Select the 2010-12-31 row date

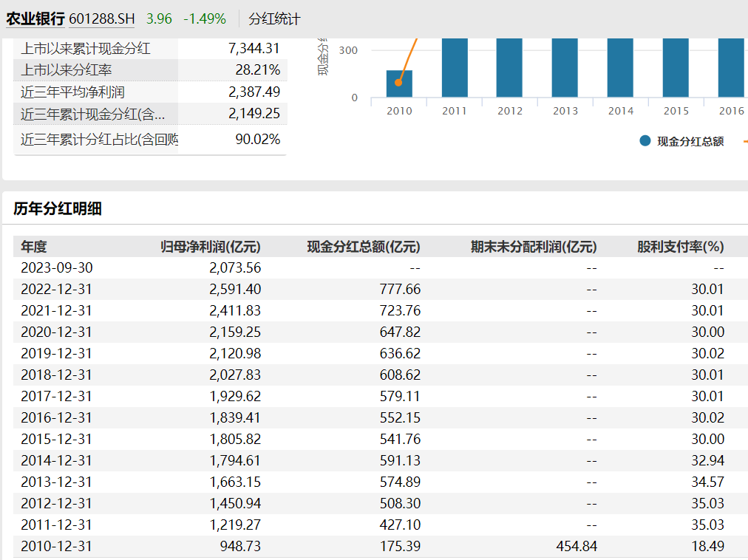coord(56,546)
